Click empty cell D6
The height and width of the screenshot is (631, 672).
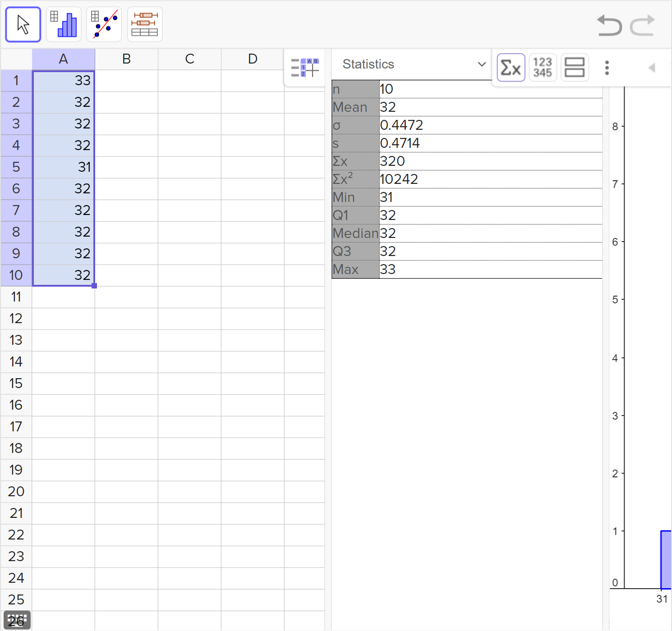(253, 189)
